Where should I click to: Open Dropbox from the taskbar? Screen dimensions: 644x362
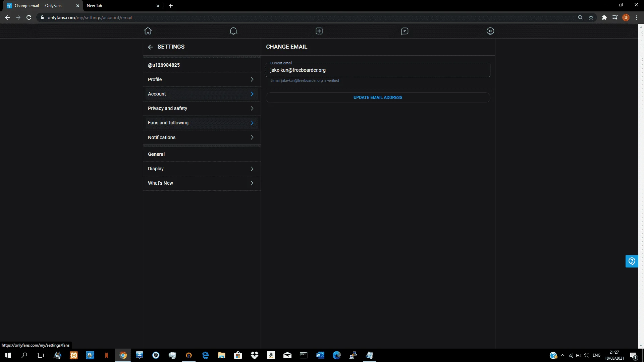point(255,355)
